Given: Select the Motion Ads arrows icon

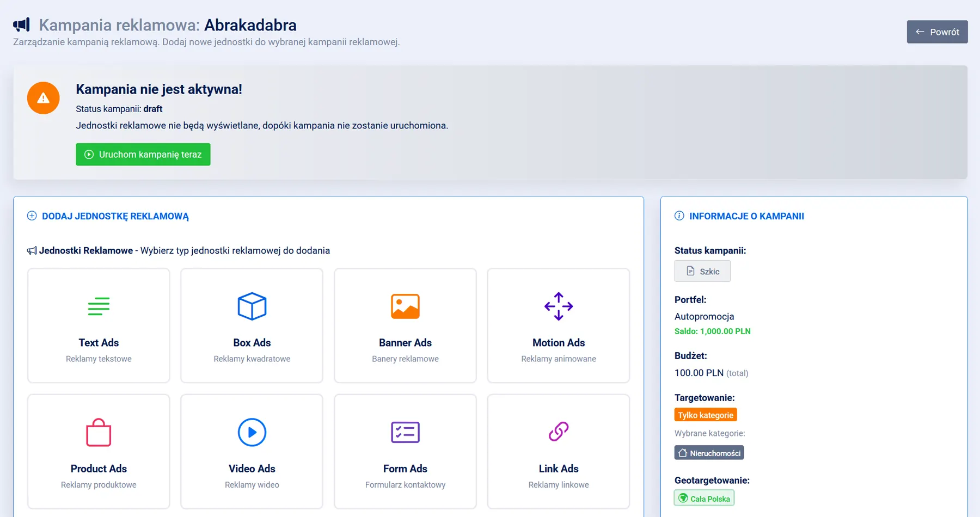Looking at the screenshot, I should 559,306.
